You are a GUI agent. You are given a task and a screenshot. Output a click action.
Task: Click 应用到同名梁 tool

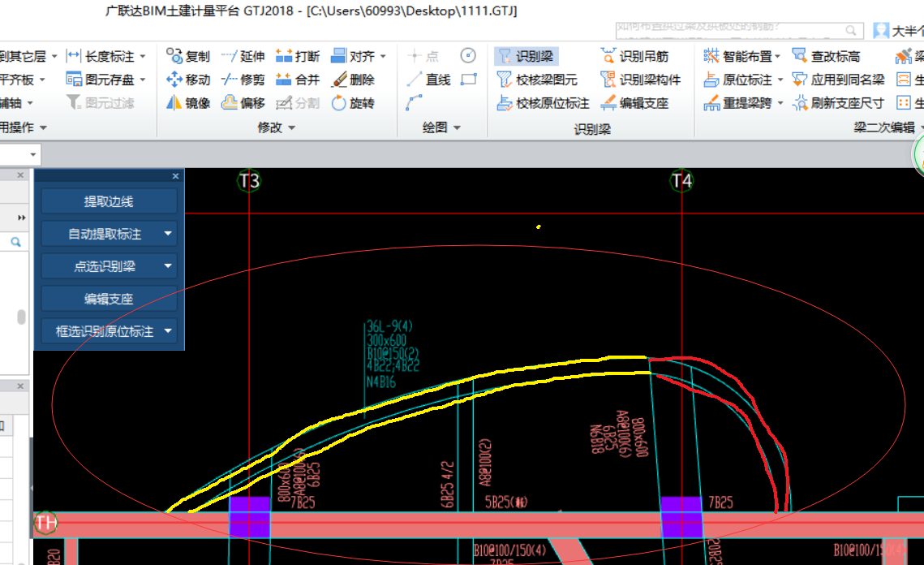click(x=838, y=80)
